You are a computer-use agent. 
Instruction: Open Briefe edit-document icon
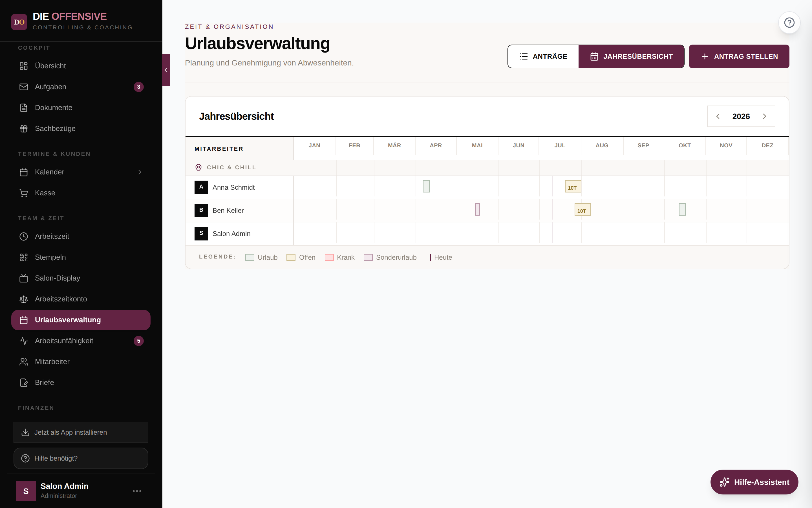tap(23, 382)
